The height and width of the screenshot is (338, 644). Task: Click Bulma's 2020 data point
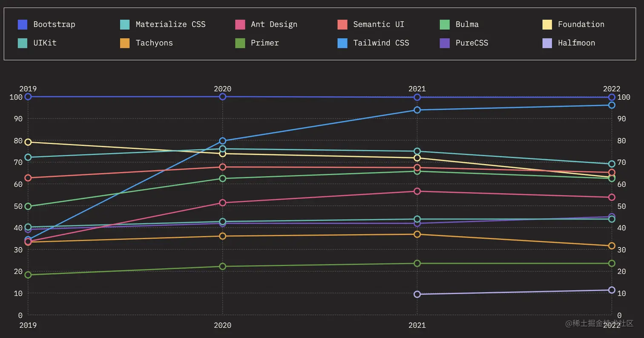click(x=222, y=179)
